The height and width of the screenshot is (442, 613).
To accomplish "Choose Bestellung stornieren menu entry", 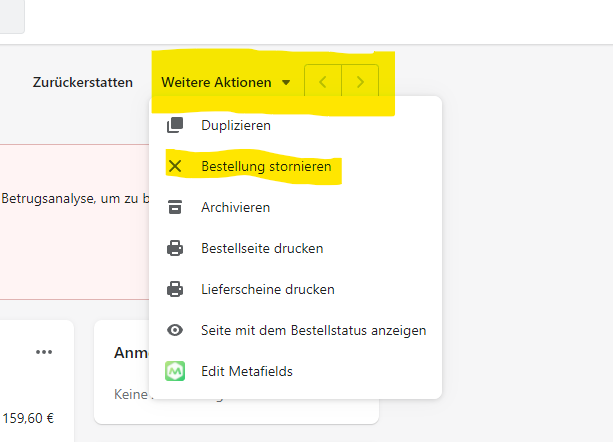I will (266, 166).
